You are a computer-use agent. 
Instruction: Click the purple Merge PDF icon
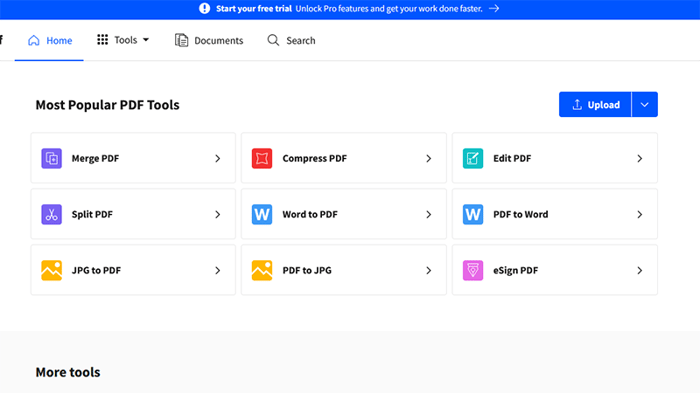tap(52, 159)
